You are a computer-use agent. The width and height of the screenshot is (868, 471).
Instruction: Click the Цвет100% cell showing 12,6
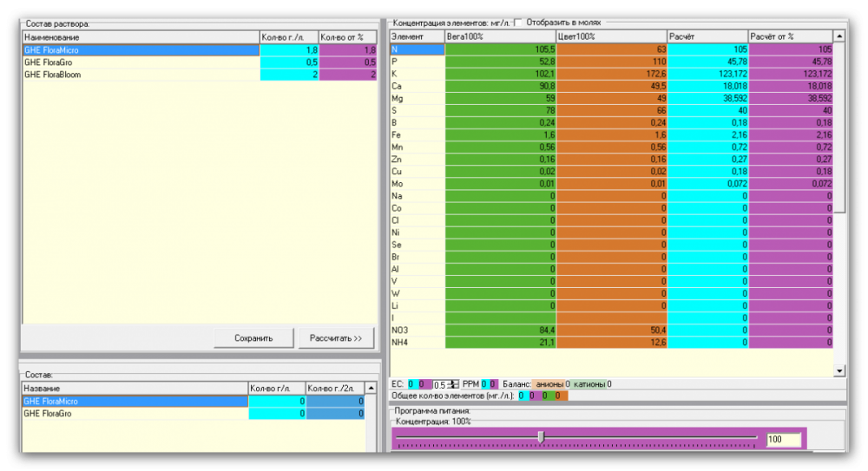point(612,342)
